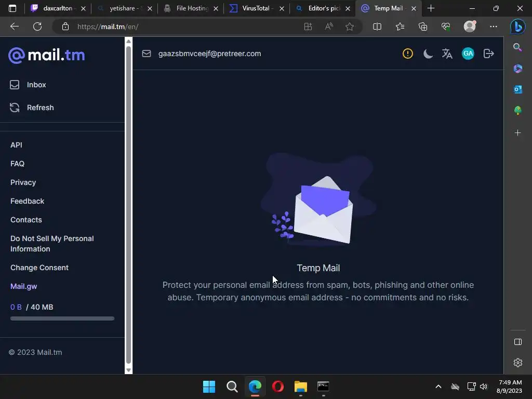Open Windows taskbar search
The height and width of the screenshot is (399, 532).
232,387
